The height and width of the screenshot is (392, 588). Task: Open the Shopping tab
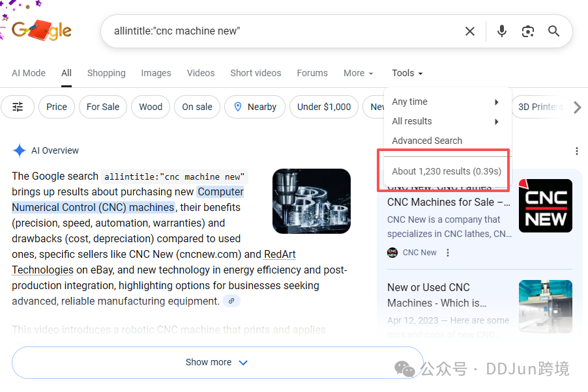106,73
